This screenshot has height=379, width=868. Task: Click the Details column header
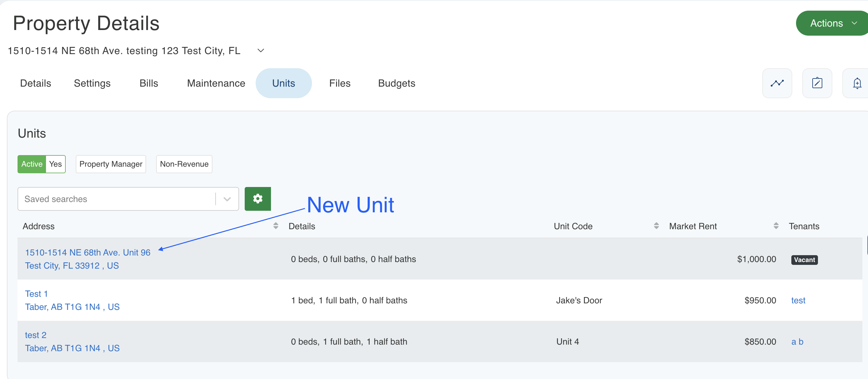pyautogui.click(x=302, y=226)
